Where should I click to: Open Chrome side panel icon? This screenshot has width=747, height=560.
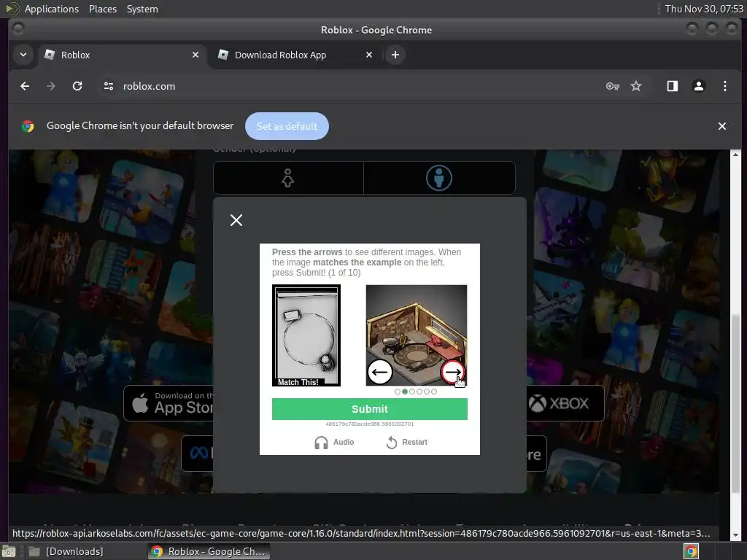pos(672,86)
